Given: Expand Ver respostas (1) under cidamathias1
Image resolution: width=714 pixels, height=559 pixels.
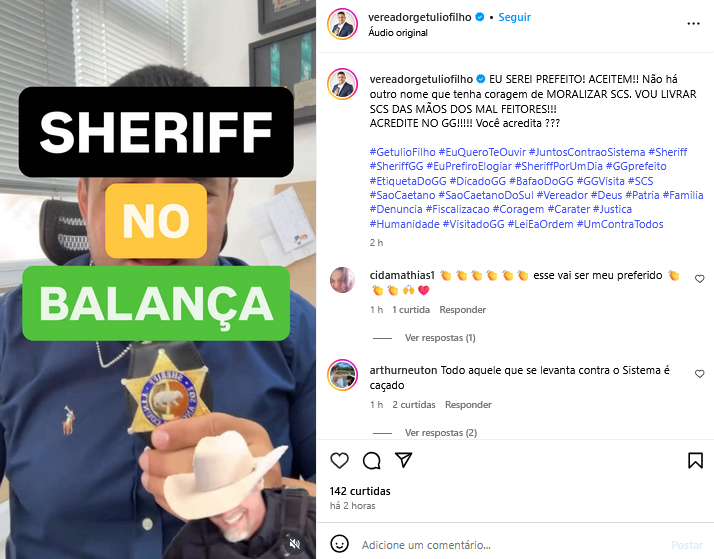Looking at the screenshot, I should [x=440, y=338].
